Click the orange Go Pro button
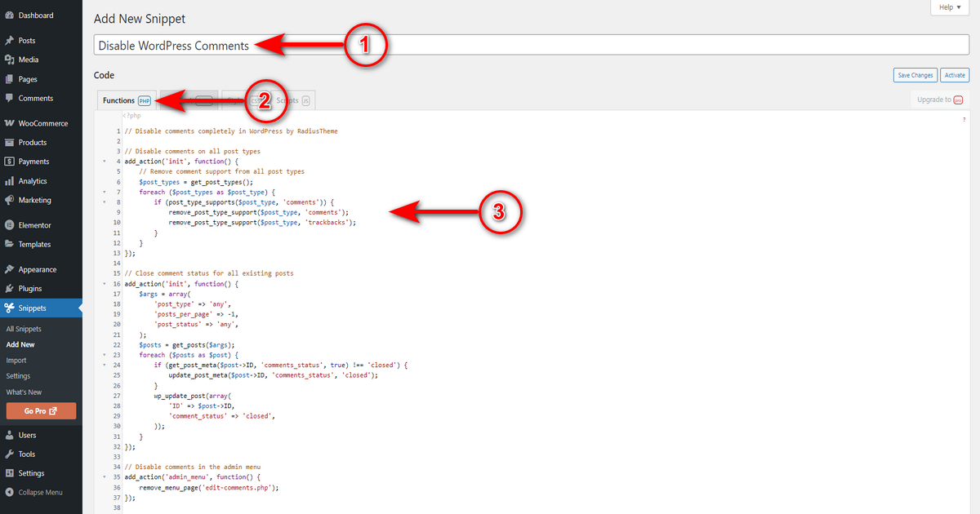 (x=41, y=411)
